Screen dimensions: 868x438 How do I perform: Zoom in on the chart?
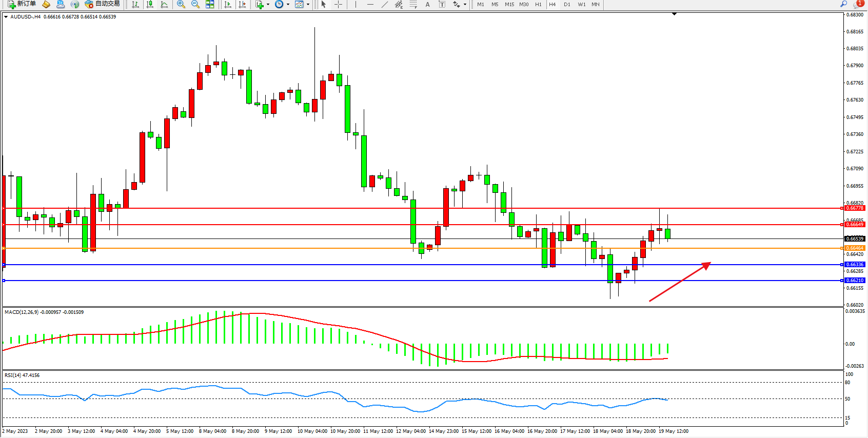pyautogui.click(x=181, y=4)
